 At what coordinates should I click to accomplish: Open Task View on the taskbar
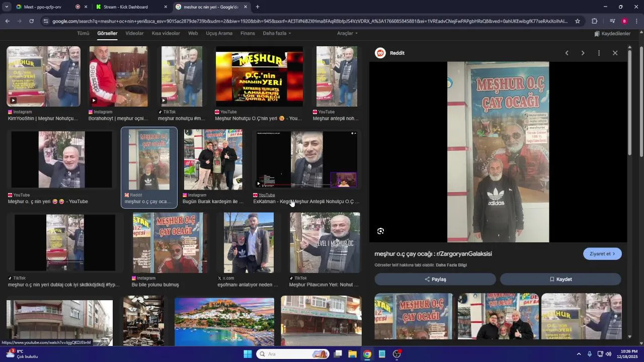[x=338, y=354]
